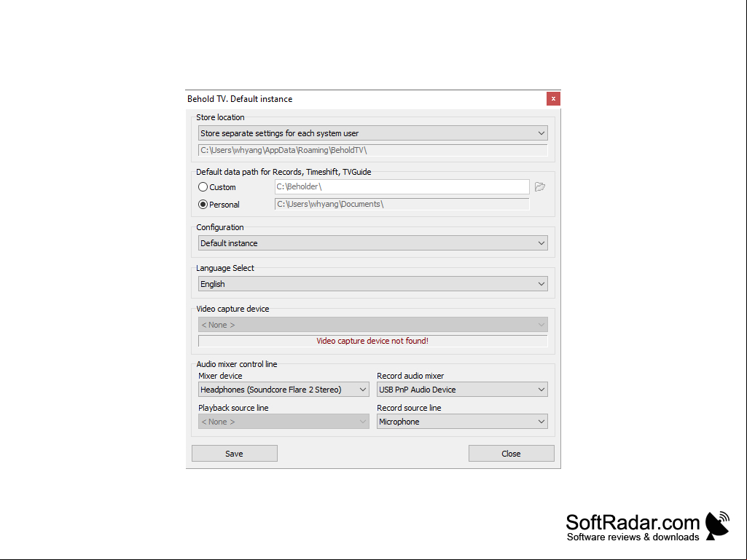Click the 'Default data path for Records, Timeshift, TVGuide' label
Screen dimensions: 747x560
(x=283, y=172)
